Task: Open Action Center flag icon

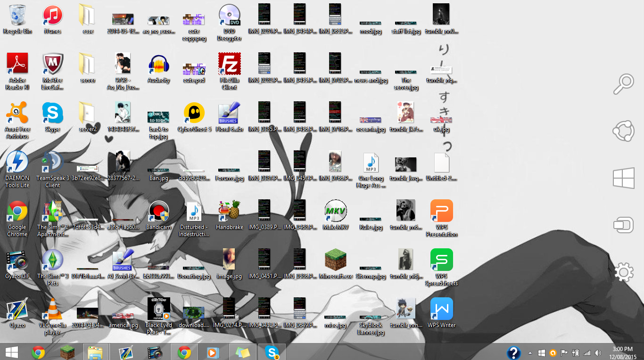Action: click(564, 352)
